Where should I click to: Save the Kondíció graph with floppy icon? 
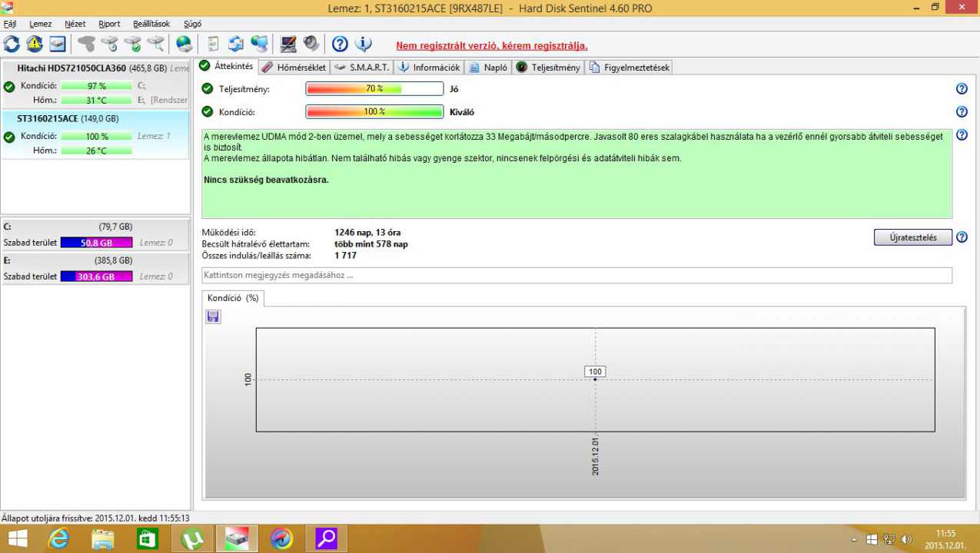tap(213, 316)
